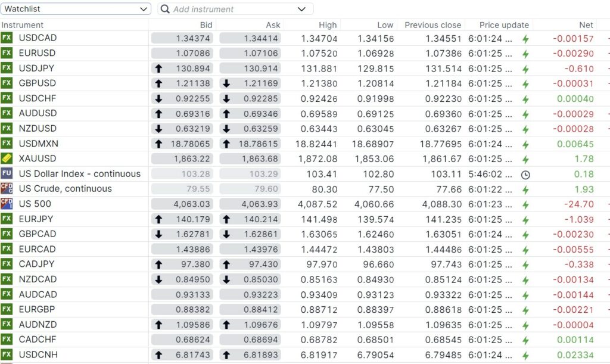Viewport: 610px width, 364px height.
Task: Select the EURJPY instrument name
Action: coord(37,219)
